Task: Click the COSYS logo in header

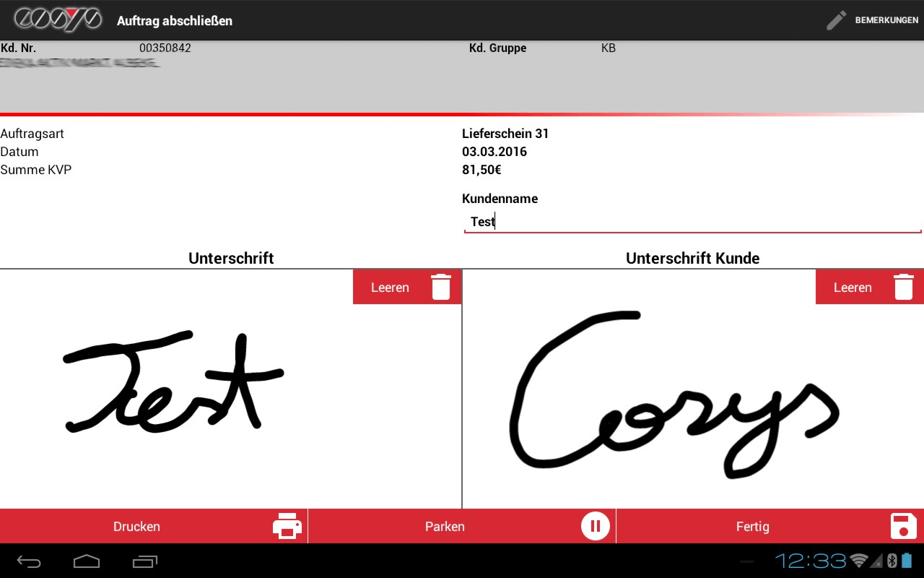Action: coord(58,20)
